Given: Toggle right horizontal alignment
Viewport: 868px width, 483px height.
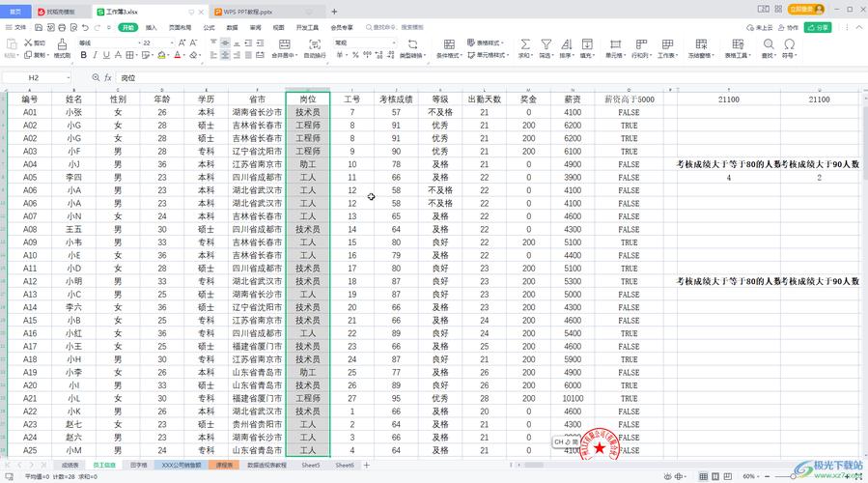Looking at the screenshot, I should tap(237, 55).
